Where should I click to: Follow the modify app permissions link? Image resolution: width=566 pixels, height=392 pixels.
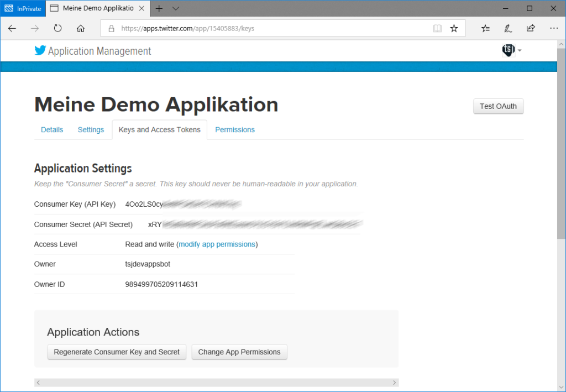point(217,244)
